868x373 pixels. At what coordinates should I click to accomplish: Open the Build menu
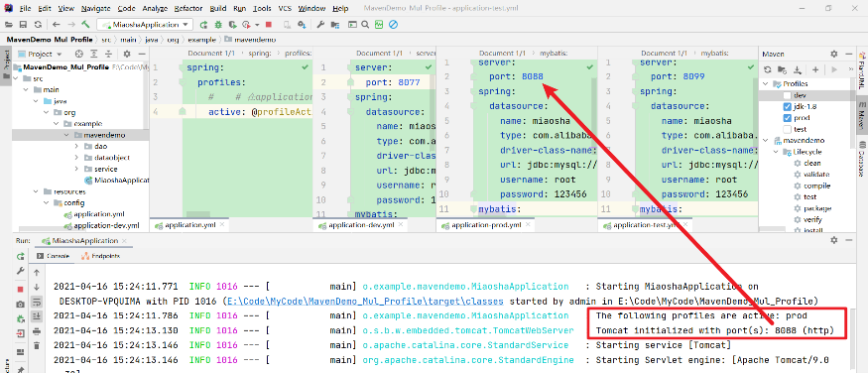point(218,8)
